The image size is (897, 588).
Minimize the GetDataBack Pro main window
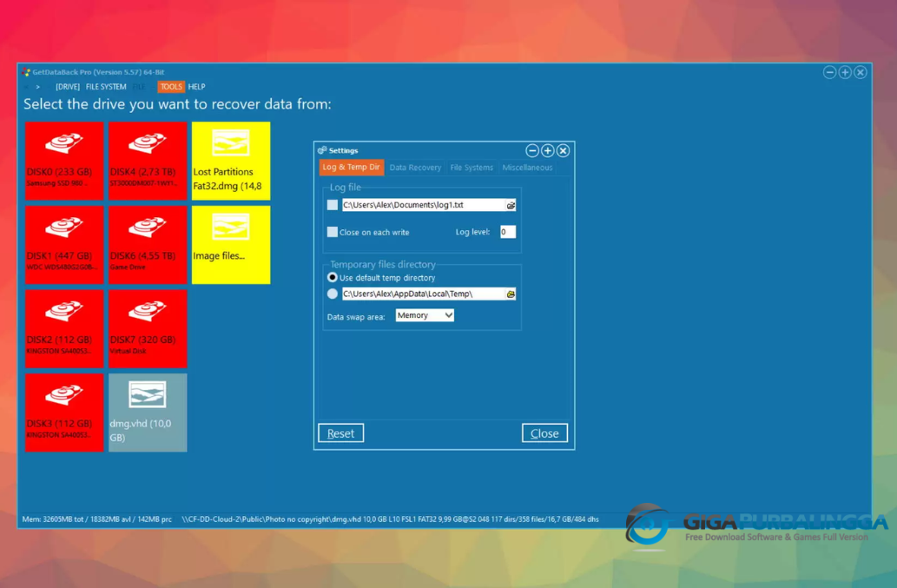829,72
